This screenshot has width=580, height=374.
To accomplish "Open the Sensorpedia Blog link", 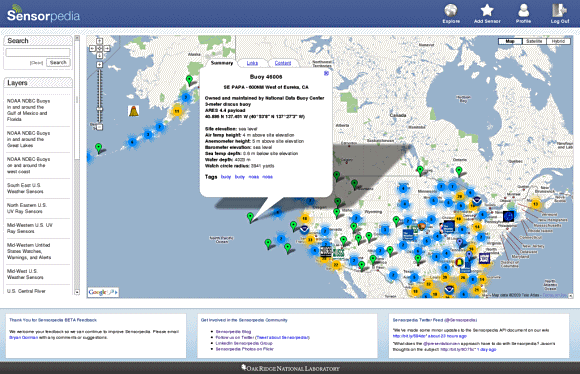I will coord(233,331).
